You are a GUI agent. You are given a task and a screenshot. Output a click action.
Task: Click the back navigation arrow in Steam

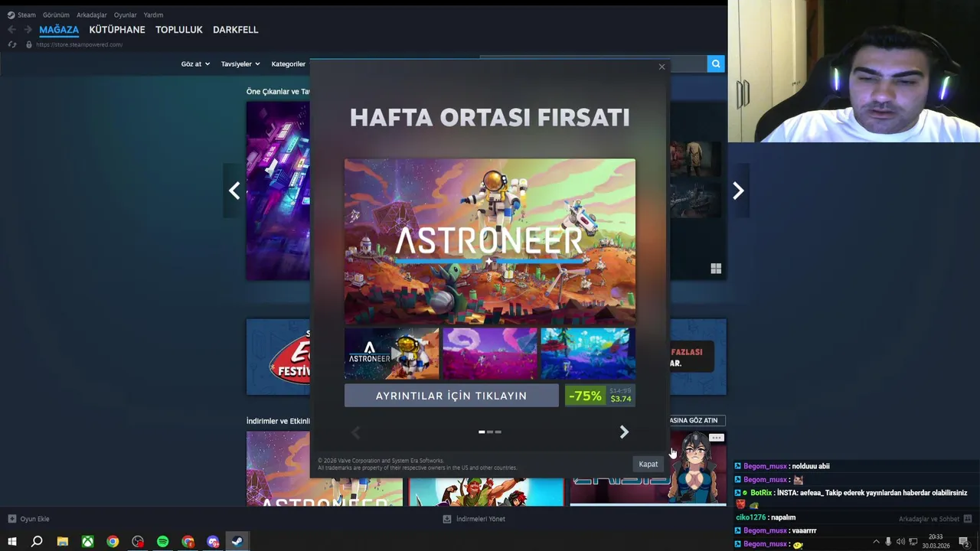click(x=11, y=30)
